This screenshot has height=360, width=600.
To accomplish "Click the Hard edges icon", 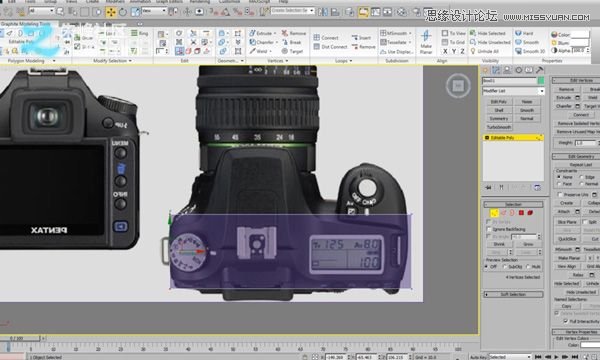I will pyautogui.click(x=518, y=33).
